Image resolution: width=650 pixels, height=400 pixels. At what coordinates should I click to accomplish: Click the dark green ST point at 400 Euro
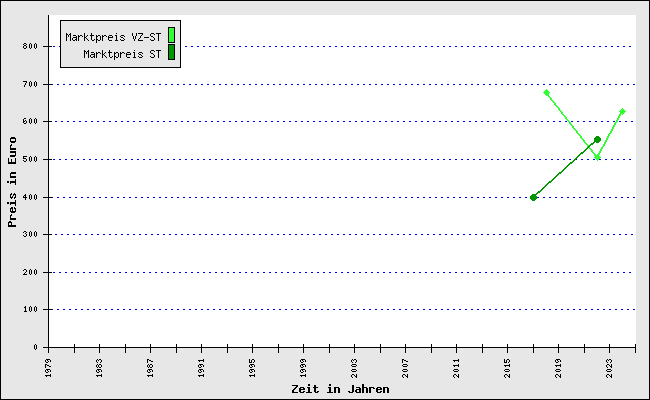pyautogui.click(x=534, y=197)
